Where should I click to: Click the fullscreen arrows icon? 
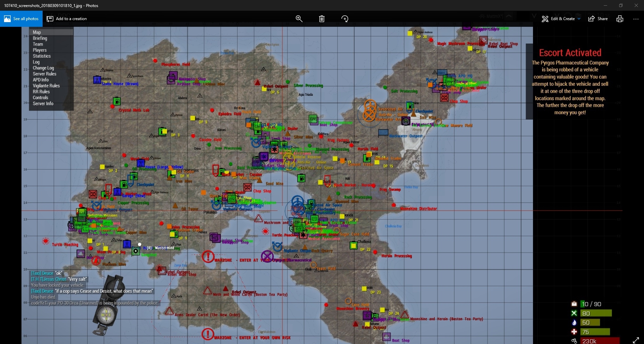pos(636,340)
